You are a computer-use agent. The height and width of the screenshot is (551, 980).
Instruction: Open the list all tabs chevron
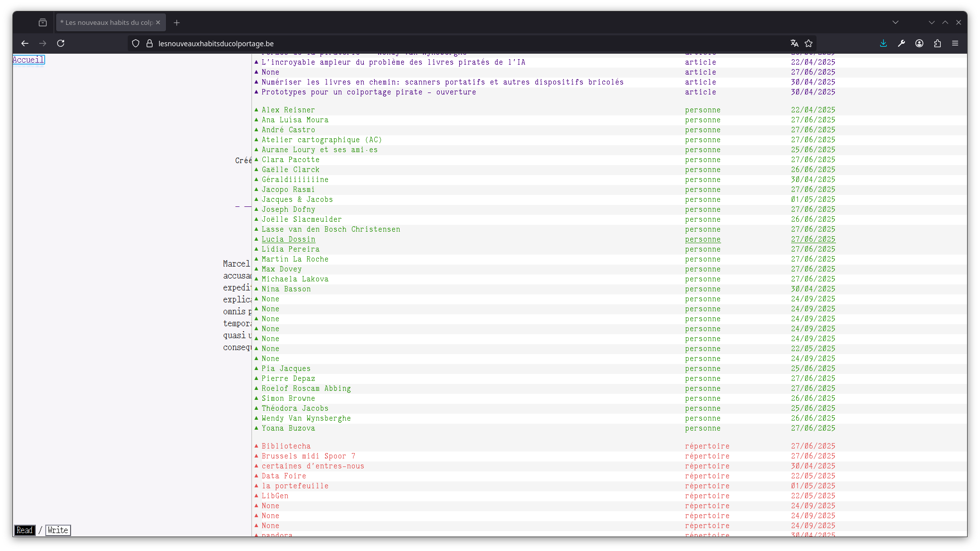point(895,22)
